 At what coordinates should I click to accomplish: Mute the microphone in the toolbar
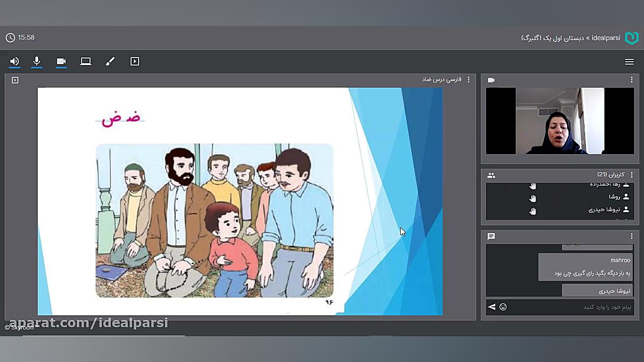coord(37,61)
